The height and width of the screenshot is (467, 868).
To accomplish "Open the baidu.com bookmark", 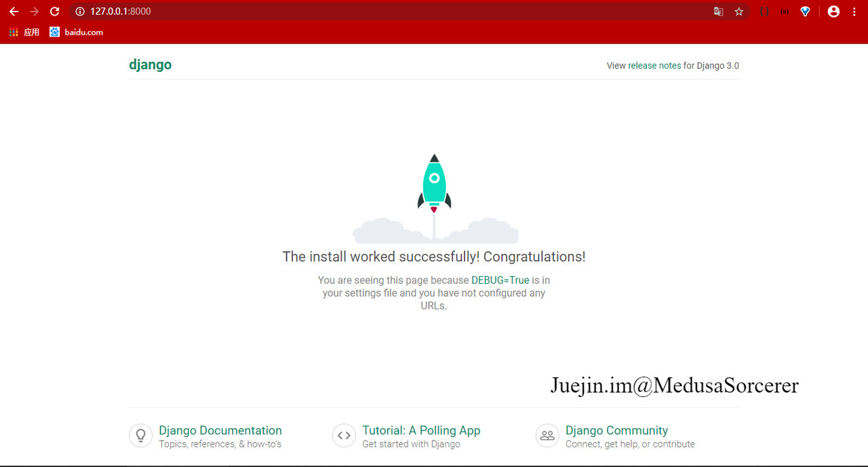I will point(76,32).
